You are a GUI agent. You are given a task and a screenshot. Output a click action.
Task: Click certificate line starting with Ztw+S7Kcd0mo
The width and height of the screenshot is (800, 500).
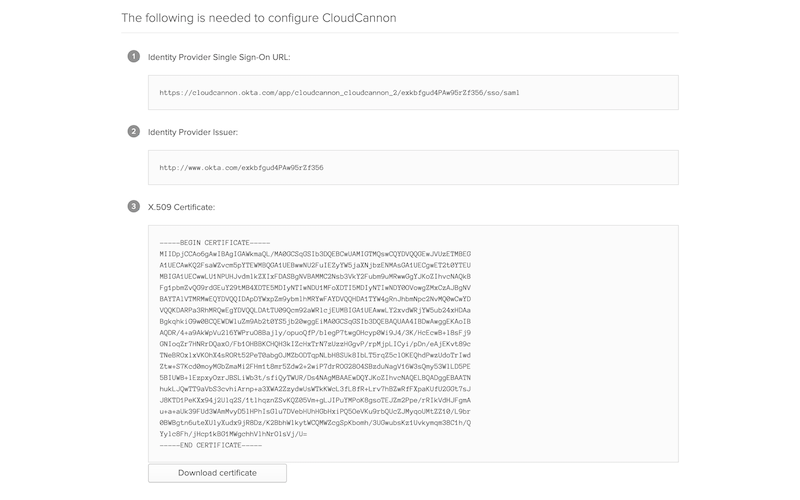(315, 366)
